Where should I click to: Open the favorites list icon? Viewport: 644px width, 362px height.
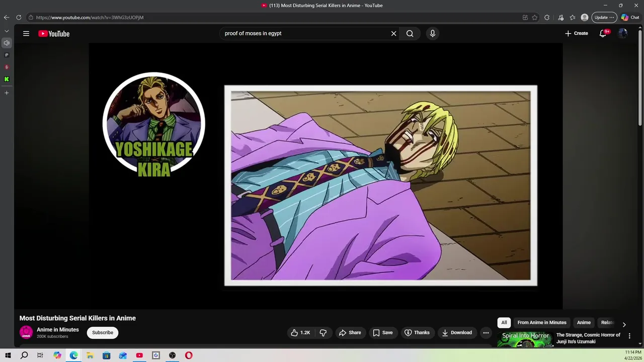coord(573,18)
